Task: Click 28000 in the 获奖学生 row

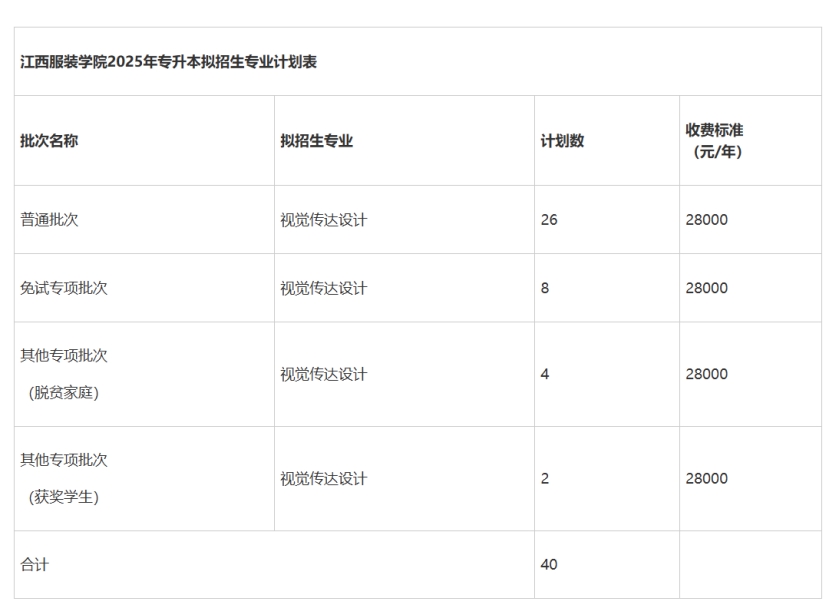Action: pyautogui.click(x=707, y=479)
